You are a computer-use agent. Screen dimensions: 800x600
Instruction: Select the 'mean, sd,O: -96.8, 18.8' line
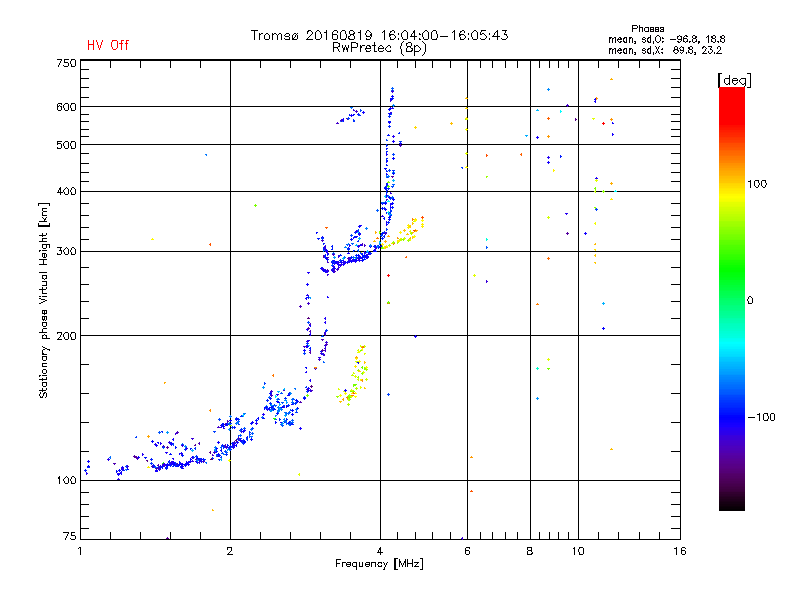pos(666,39)
